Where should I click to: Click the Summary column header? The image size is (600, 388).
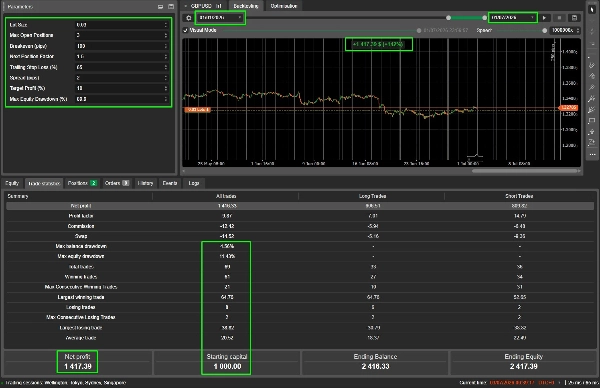coord(18,196)
